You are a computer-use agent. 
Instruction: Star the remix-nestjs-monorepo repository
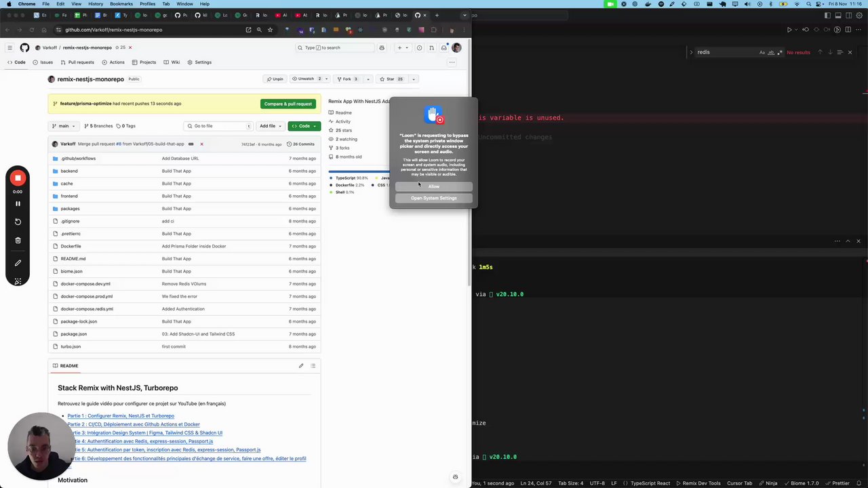pyautogui.click(x=391, y=79)
